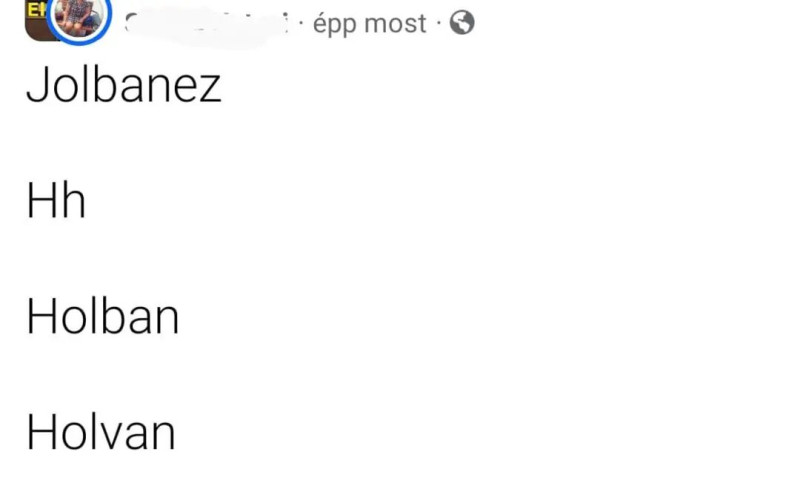This screenshot has width=800, height=480.
Task: Tap the word "Holban" in the post
Action: click(103, 318)
